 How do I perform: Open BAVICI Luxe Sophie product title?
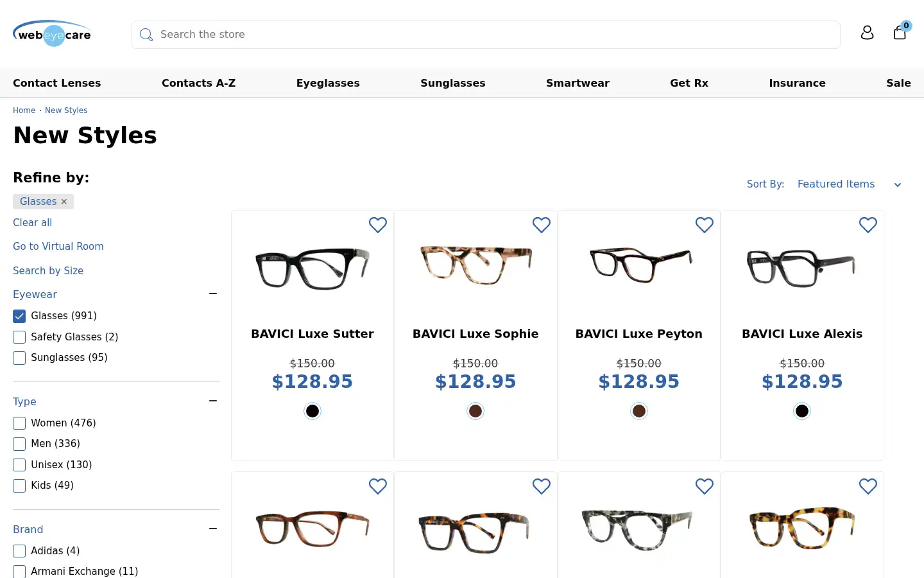point(475,334)
